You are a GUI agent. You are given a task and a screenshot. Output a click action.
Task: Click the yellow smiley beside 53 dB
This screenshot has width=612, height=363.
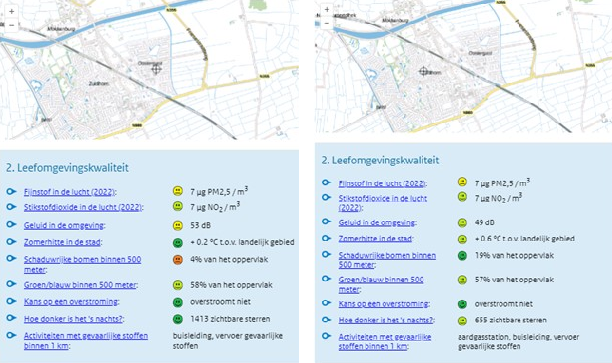coord(178,225)
